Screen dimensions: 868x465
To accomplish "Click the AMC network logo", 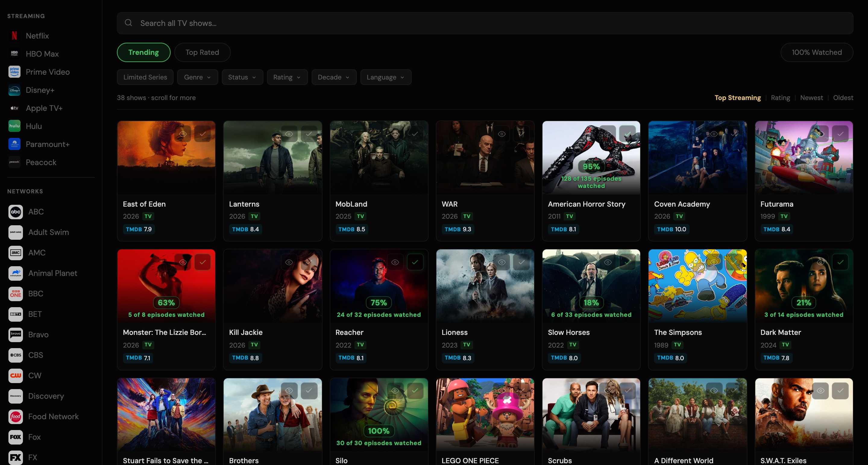I will 15,253.
